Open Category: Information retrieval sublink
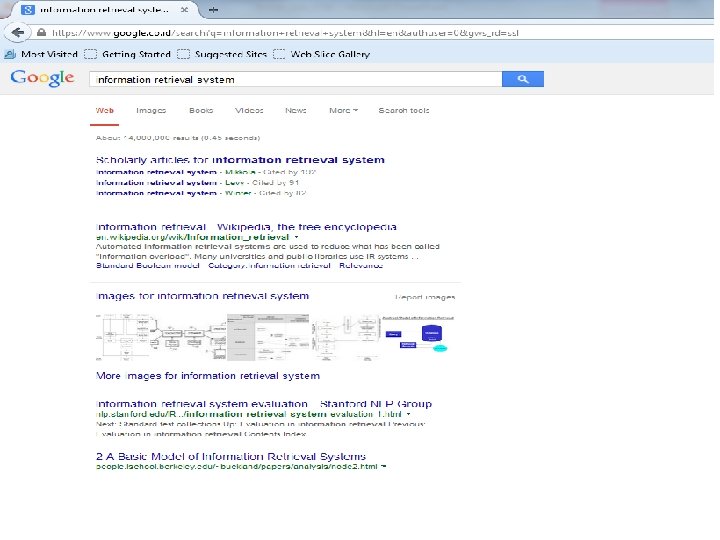 269,265
